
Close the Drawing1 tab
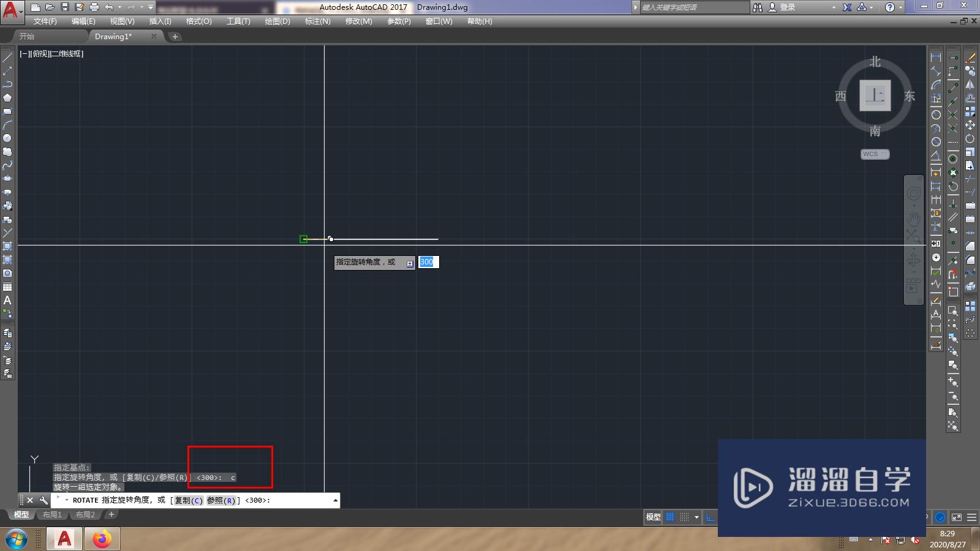click(154, 37)
